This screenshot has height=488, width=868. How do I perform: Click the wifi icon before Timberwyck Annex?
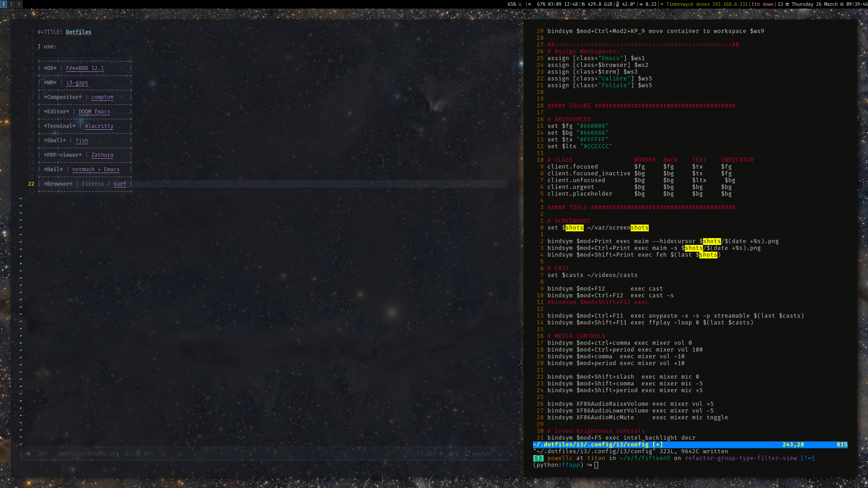(x=662, y=4)
